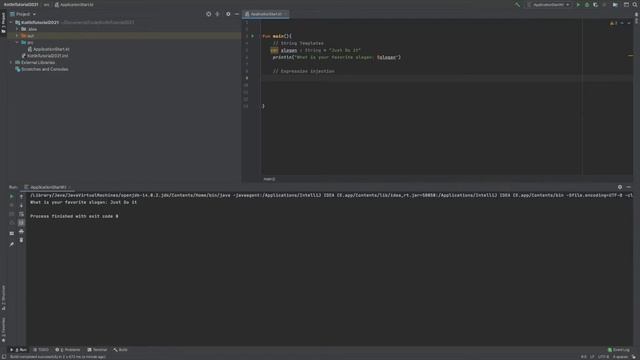This screenshot has height=360, width=640.
Task: Print the console output
Action: pyautogui.click(x=21, y=231)
